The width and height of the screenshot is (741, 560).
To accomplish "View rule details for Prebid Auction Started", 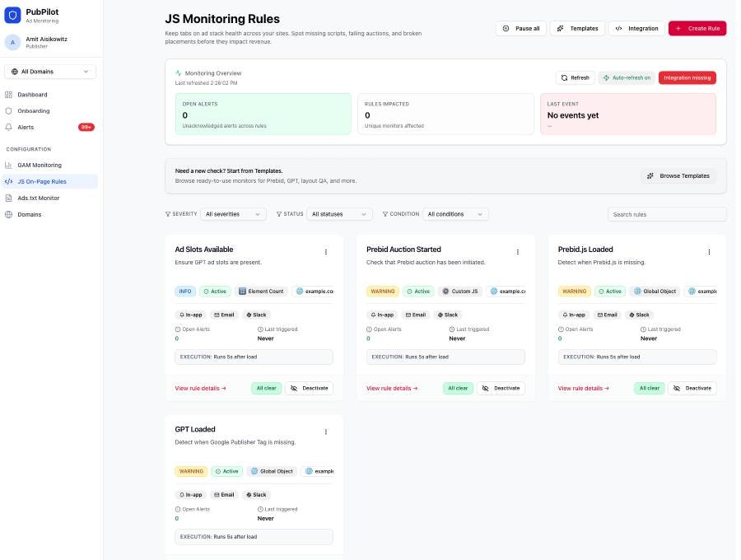I will [x=393, y=388].
